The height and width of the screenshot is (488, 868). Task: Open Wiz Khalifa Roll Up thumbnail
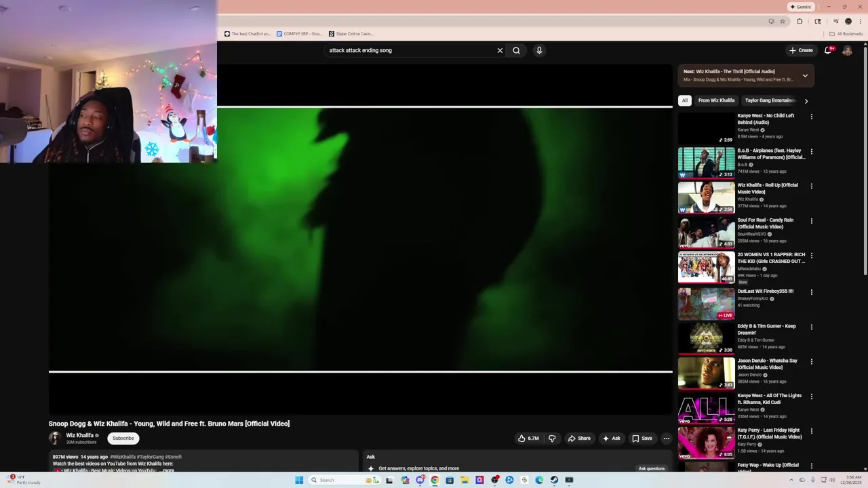pos(706,197)
